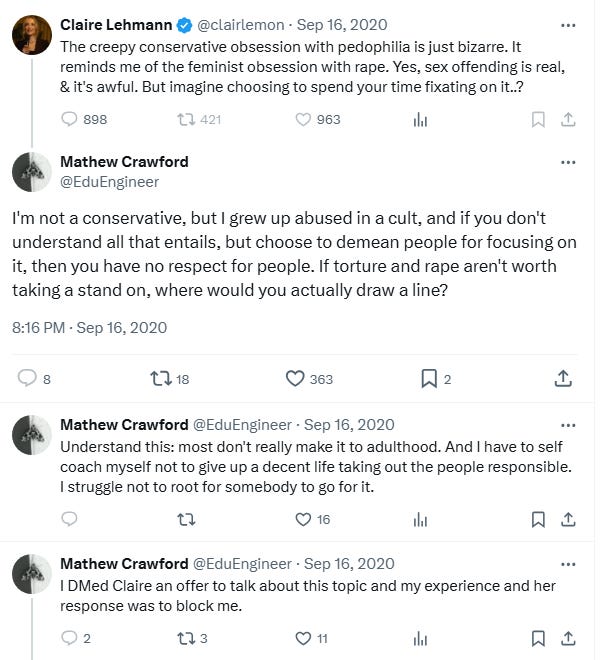Screen dimensions: 602x660
Task: Open the 8:16 PM · Sep 16, 2020 timestamp
Action: (89, 327)
